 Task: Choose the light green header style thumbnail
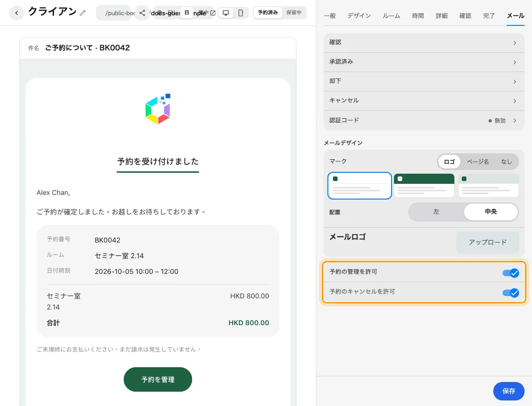488,185
